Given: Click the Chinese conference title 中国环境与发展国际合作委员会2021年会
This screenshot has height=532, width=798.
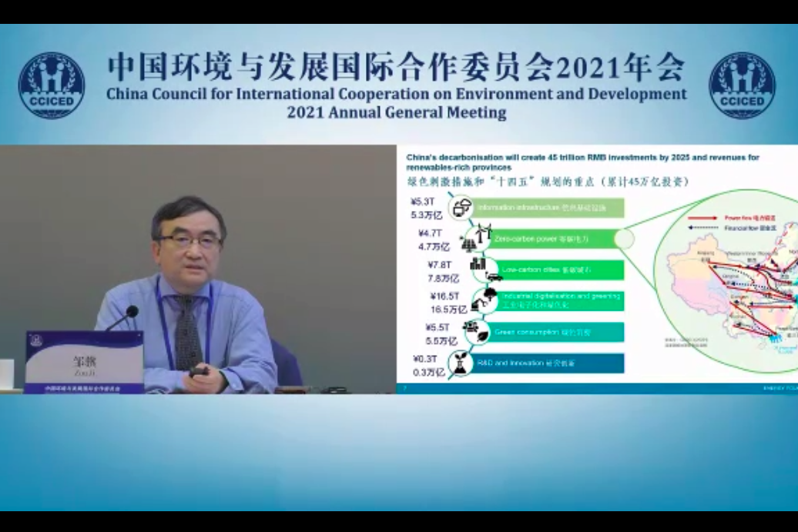Looking at the screenshot, I should click(396, 68).
